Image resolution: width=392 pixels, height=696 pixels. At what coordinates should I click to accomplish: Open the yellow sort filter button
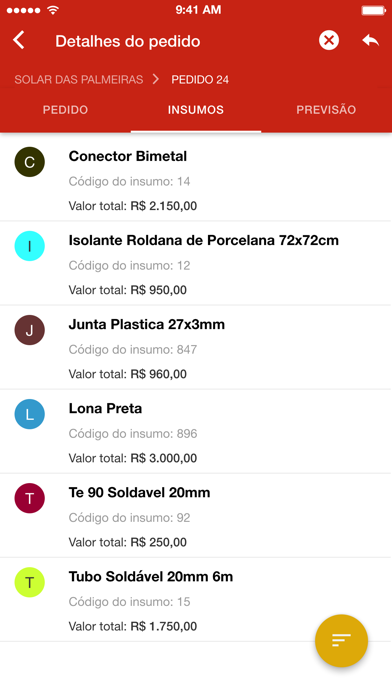(x=341, y=641)
